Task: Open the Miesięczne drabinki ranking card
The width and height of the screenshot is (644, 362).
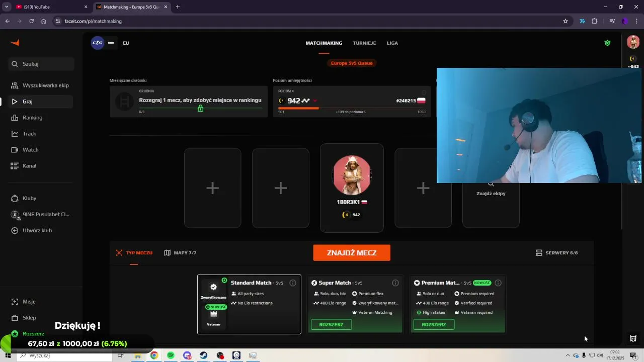Action: coord(189,102)
